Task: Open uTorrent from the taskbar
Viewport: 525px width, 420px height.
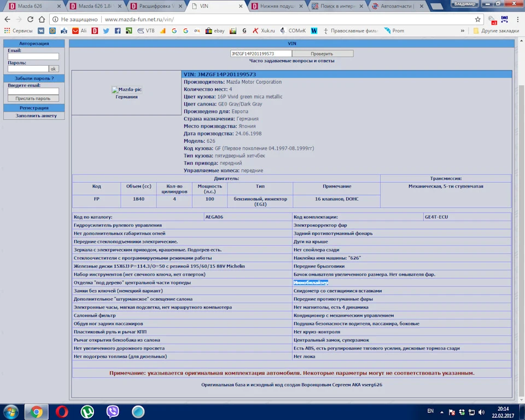Action: [x=87, y=412]
